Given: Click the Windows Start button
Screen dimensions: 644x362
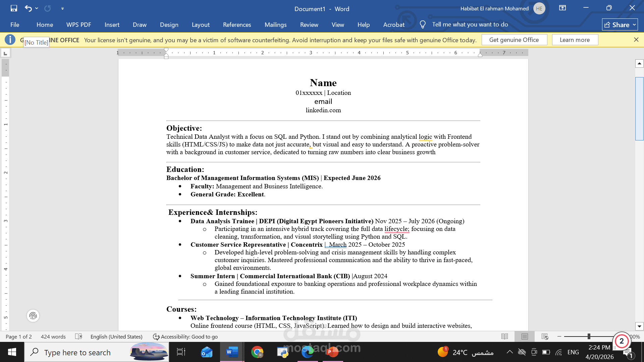Looking at the screenshot, I should tap(12, 352).
